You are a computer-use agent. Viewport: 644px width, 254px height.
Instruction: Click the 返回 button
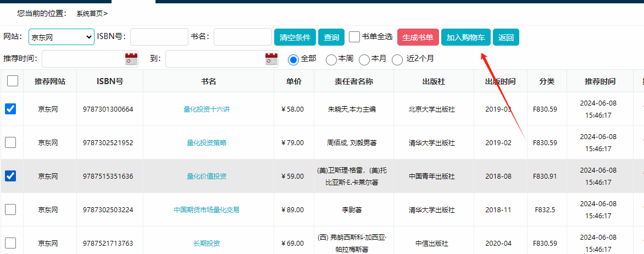pyautogui.click(x=506, y=37)
